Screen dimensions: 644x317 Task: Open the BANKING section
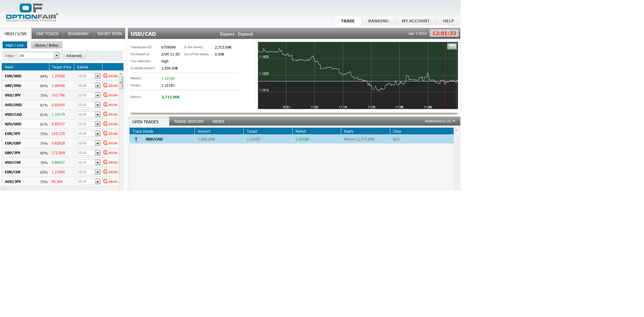click(x=378, y=21)
